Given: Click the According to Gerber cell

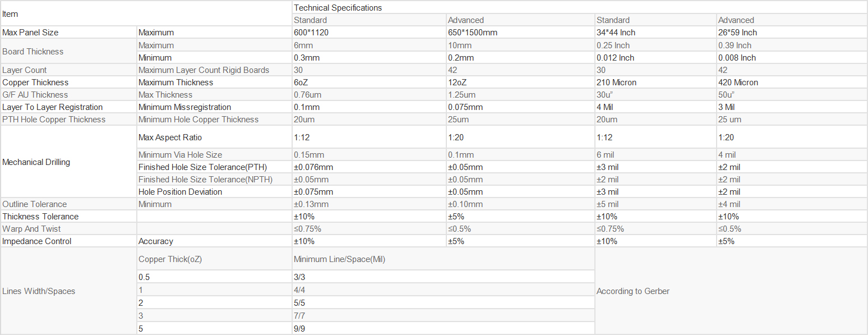Looking at the screenshot, I should point(731,291).
